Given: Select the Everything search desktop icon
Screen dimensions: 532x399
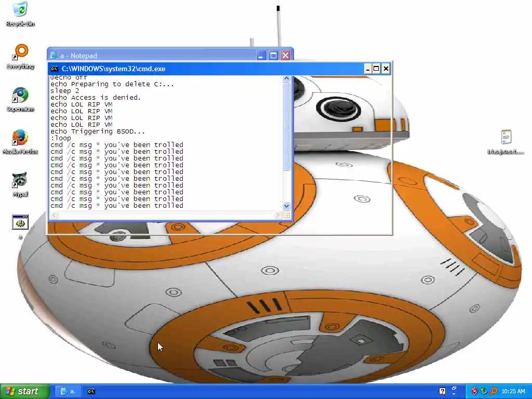Looking at the screenshot, I should 20,57.
